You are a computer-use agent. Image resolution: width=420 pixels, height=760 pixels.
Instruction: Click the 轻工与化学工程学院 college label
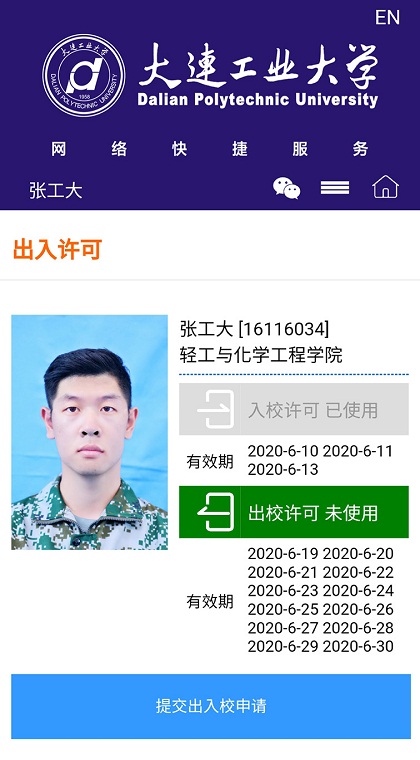pos(261,355)
